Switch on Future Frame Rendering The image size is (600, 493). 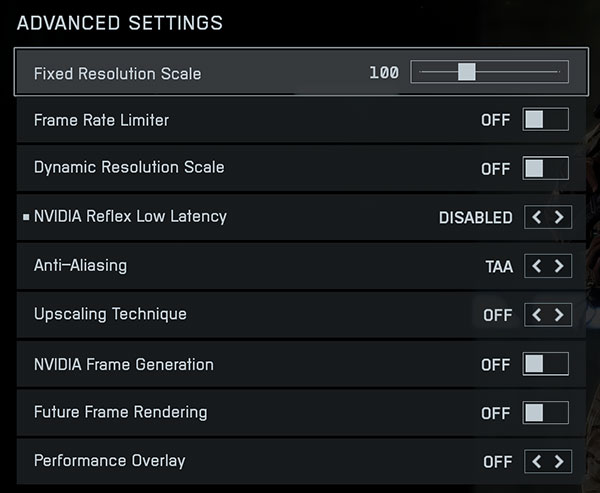click(546, 412)
